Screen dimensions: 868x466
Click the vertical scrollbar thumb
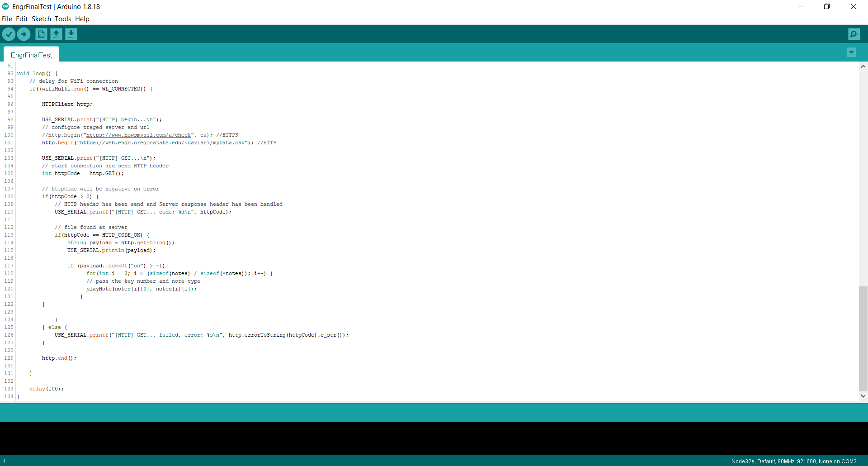click(863, 338)
